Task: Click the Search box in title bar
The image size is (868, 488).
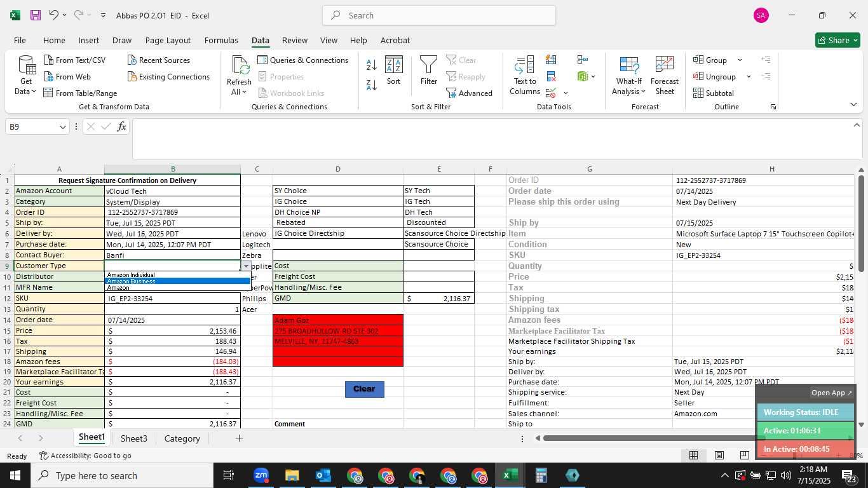Action: click(439, 15)
